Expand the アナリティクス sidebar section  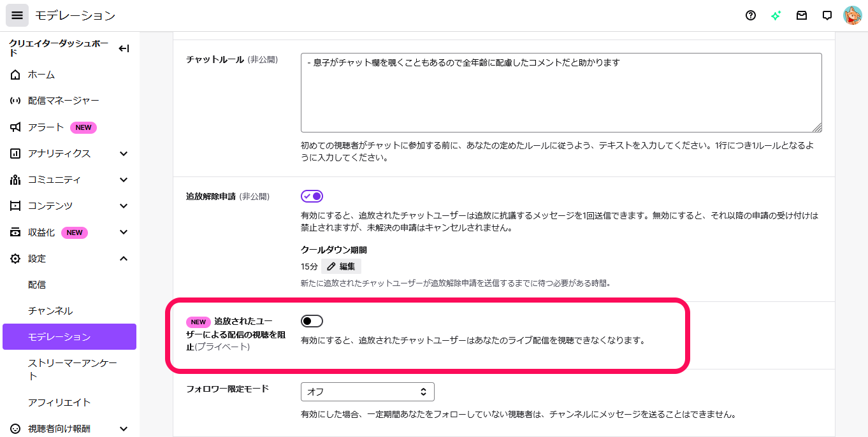pos(124,154)
